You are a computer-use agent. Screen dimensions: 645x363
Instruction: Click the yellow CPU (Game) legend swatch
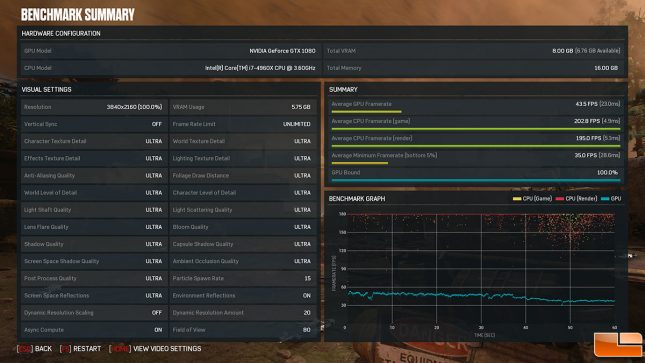pyautogui.click(x=517, y=199)
